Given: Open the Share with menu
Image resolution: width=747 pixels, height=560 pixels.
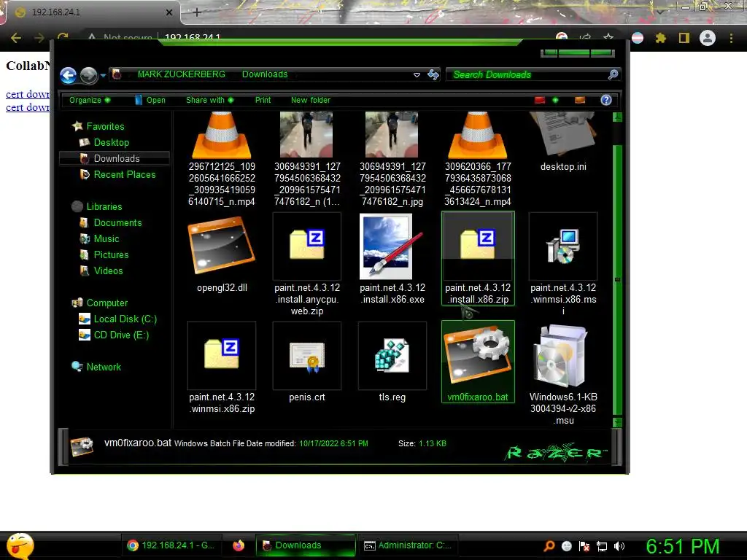Looking at the screenshot, I should click(209, 100).
